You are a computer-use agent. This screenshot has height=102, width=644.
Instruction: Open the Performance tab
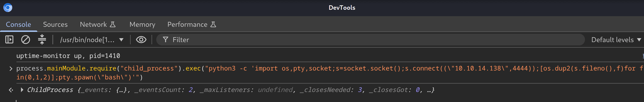pyautogui.click(x=192, y=25)
